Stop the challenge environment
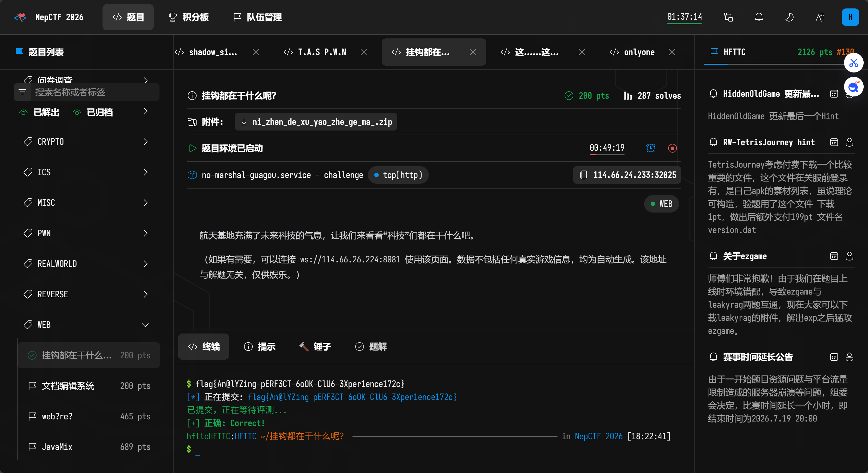Image resolution: width=868 pixels, height=473 pixels. point(673,148)
